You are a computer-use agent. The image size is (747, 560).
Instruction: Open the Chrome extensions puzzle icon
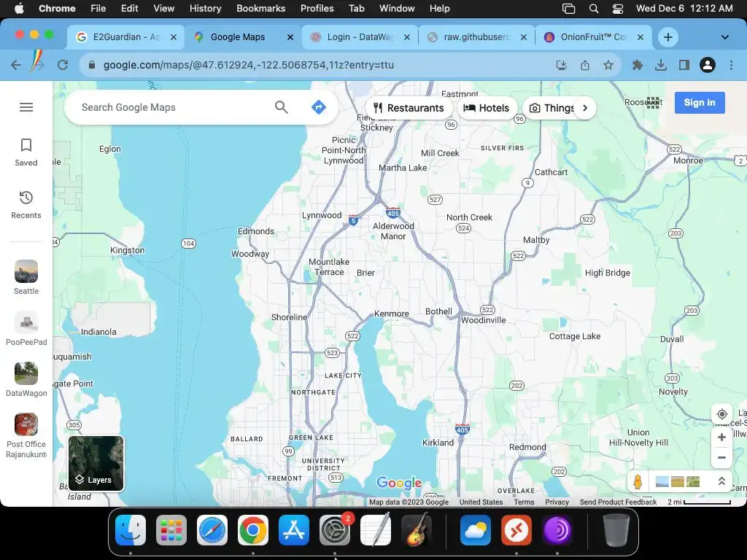point(637,65)
